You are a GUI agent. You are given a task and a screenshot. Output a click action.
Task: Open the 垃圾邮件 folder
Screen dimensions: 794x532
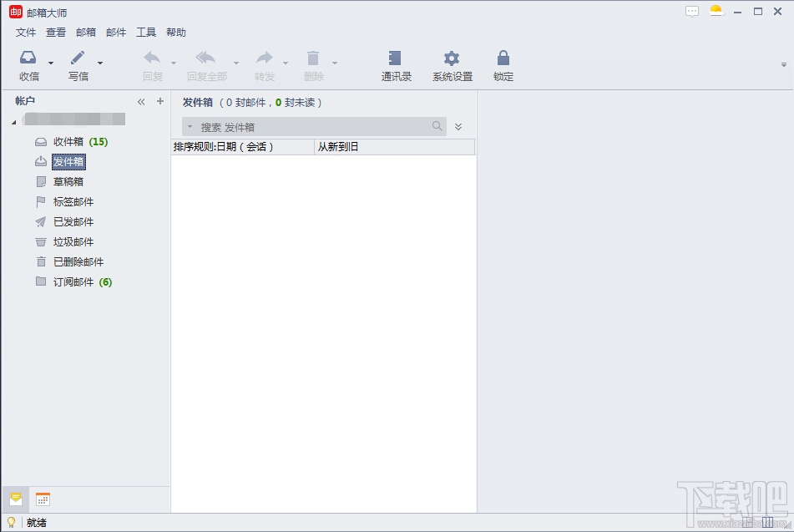pos(73,242)
